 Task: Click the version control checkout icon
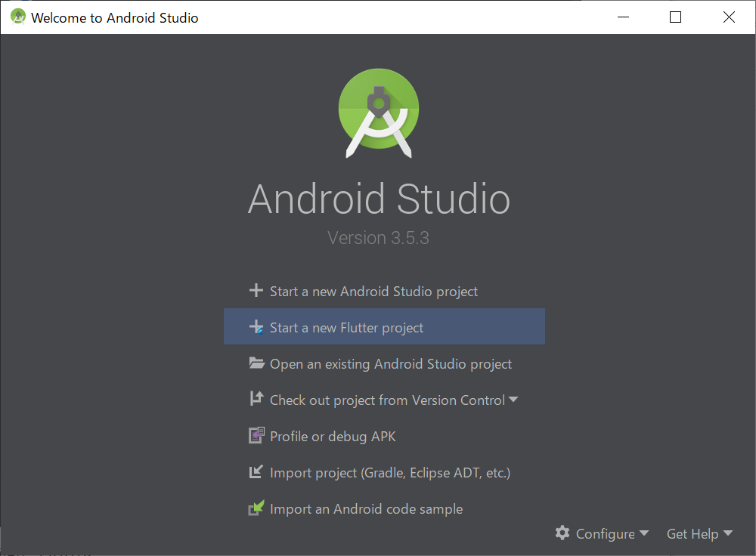click(256, 398)
